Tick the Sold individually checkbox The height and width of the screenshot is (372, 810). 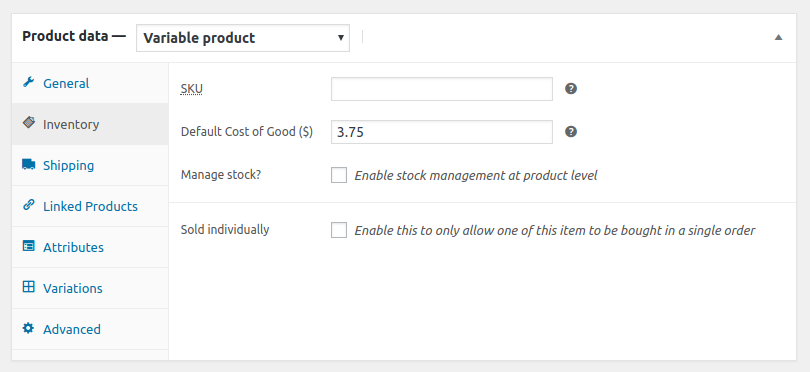point(339,230)
